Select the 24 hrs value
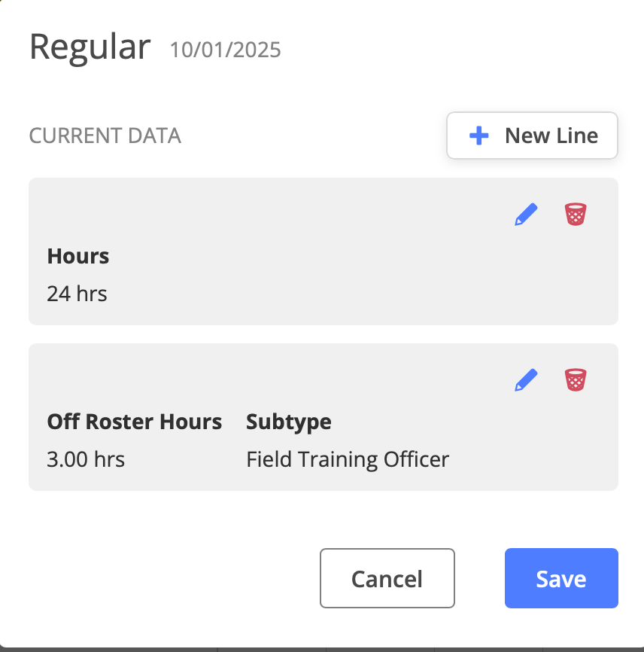The image size is (644, 652). 77,293
